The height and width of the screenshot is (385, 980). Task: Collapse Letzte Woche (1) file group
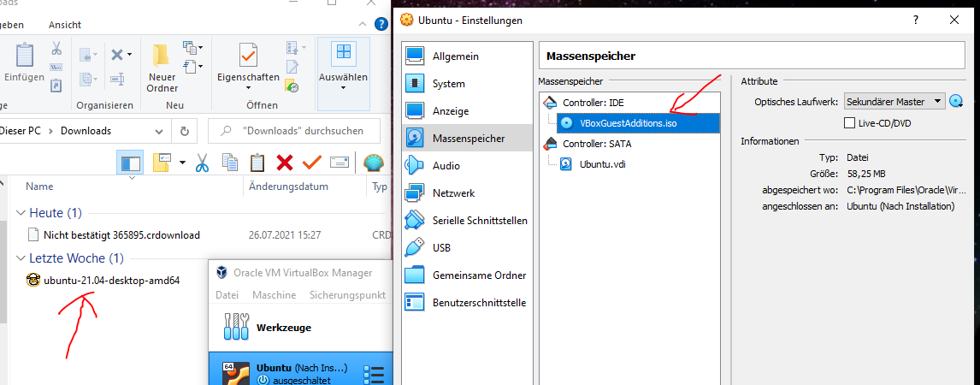click(x=20, y=258)
